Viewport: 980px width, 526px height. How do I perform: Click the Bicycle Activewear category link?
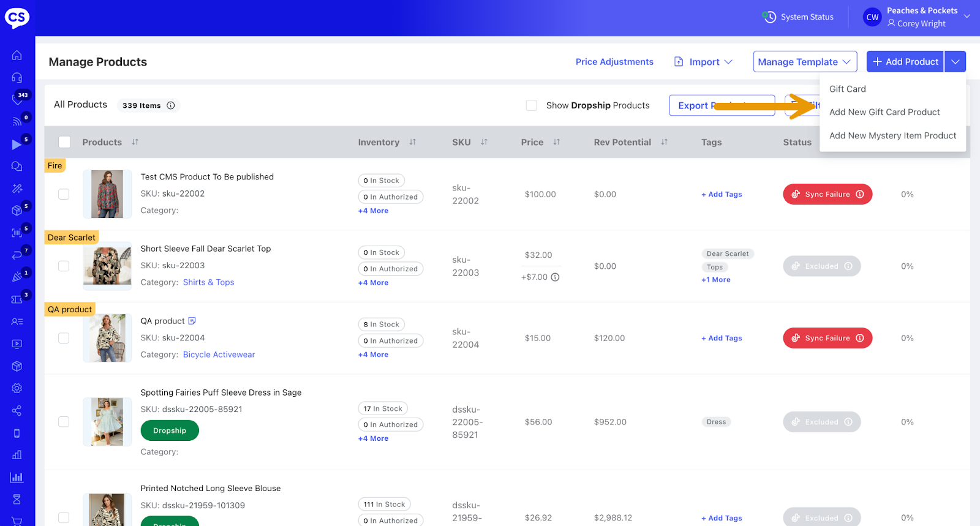pyautogui.click(x=219, y=355)
